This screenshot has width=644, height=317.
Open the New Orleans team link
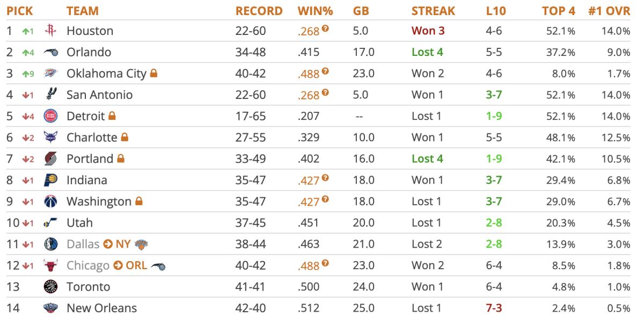[x=101, y=308]
